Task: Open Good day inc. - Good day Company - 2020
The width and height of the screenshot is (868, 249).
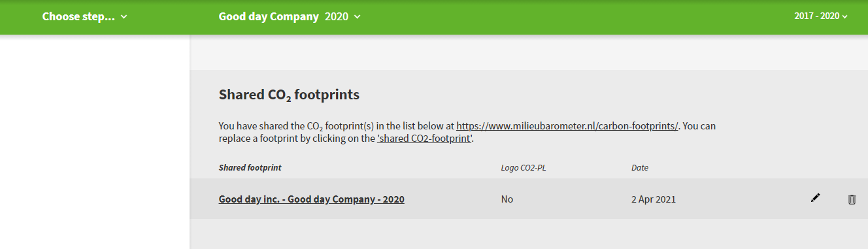Action: (x=311, y=199)
